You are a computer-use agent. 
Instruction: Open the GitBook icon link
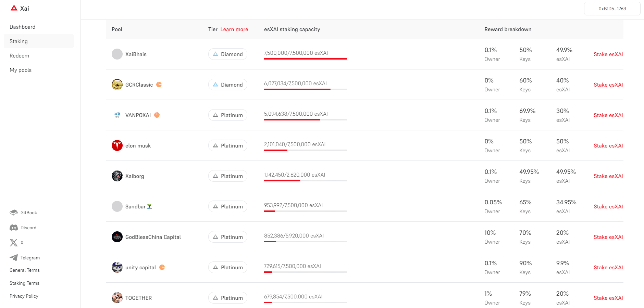coord(14,213)
